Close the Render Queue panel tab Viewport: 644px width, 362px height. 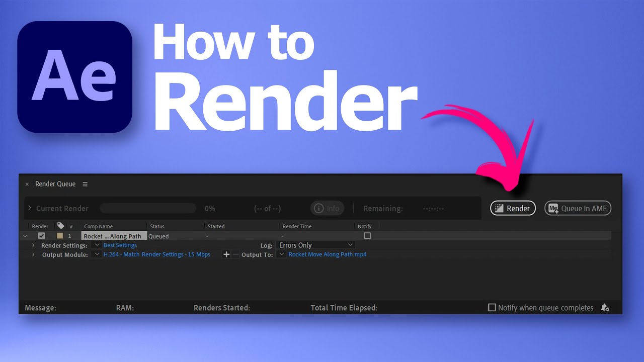(27, 185)
